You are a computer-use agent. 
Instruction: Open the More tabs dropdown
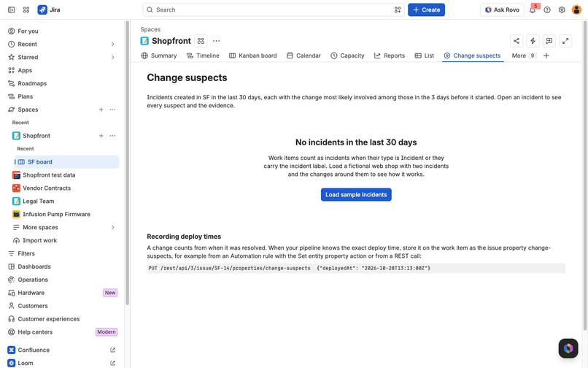pyautogui.click(x=524, y=55)
